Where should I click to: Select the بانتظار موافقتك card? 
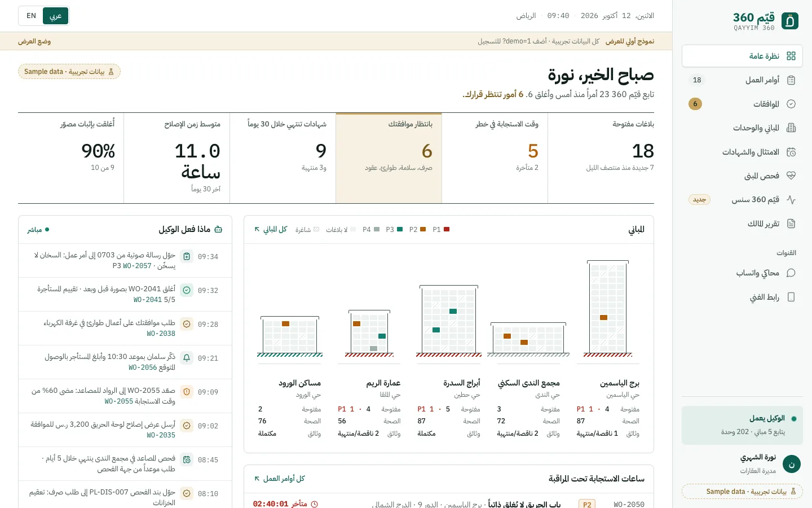389,158
